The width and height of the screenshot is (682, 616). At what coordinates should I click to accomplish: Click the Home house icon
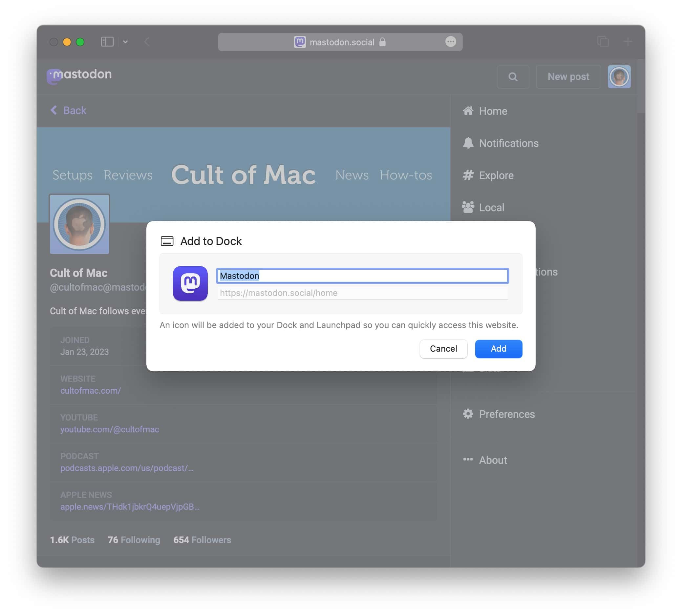[x=468, y=111]
